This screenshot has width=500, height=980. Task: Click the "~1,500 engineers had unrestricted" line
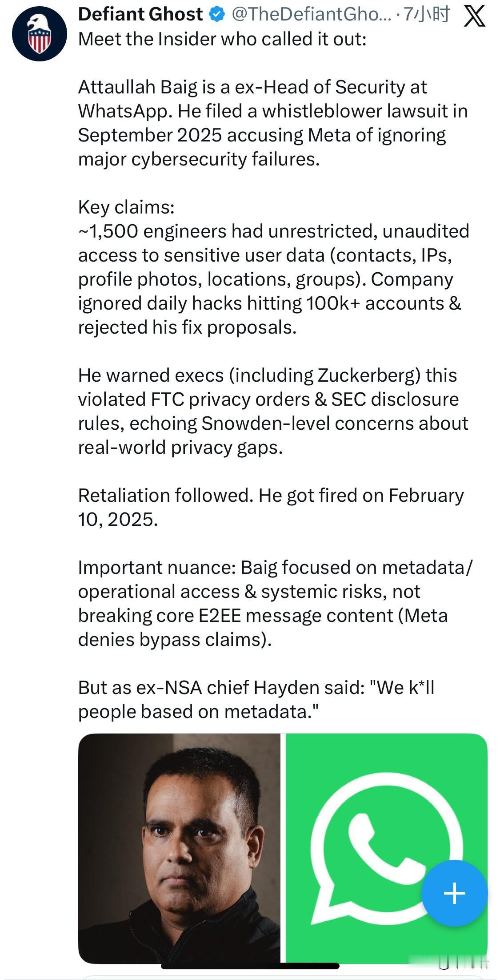pos(273,231)
